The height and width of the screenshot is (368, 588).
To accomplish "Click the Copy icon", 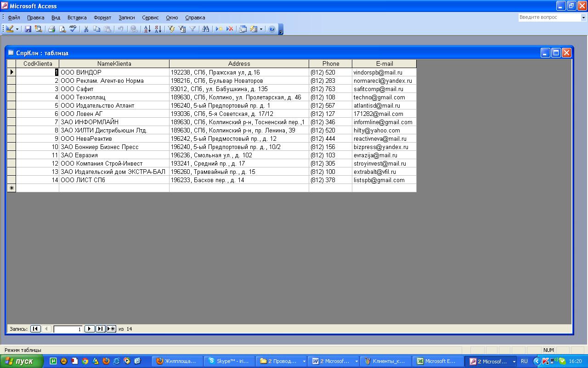I will tap(96, 29).
